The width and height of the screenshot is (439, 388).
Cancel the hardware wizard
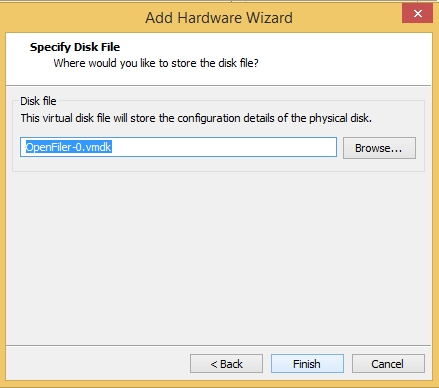tap(388, 364)
